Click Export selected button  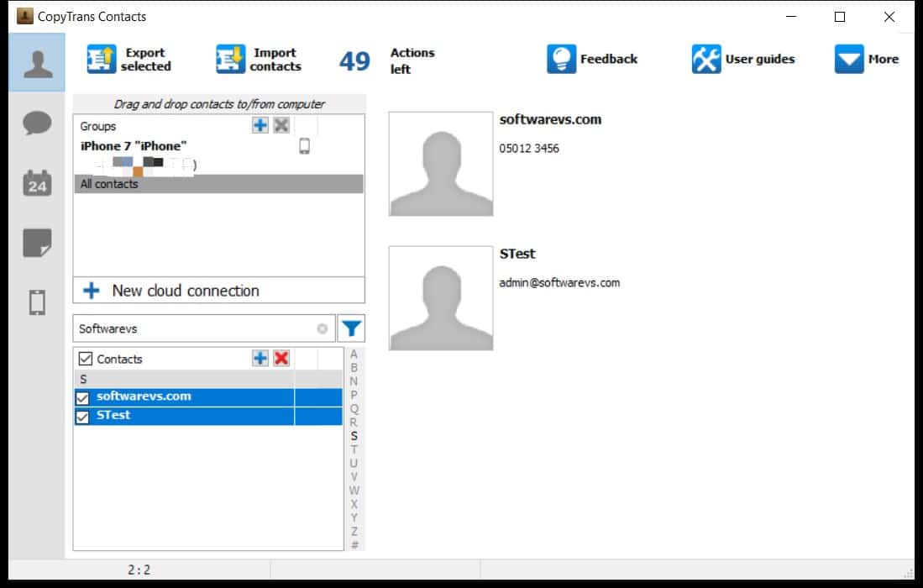[129, 60]
